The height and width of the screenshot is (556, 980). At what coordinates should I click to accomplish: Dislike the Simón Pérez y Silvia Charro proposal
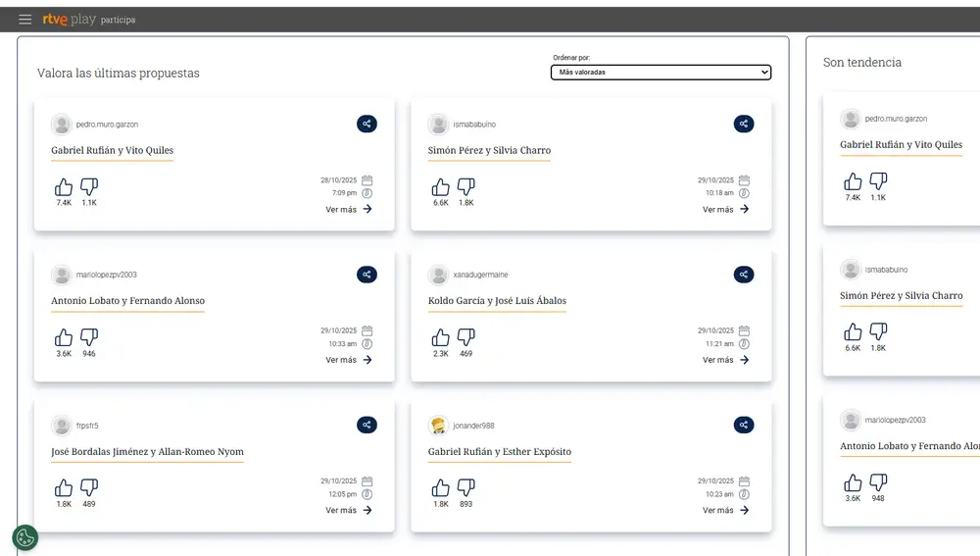coord(466,186)
